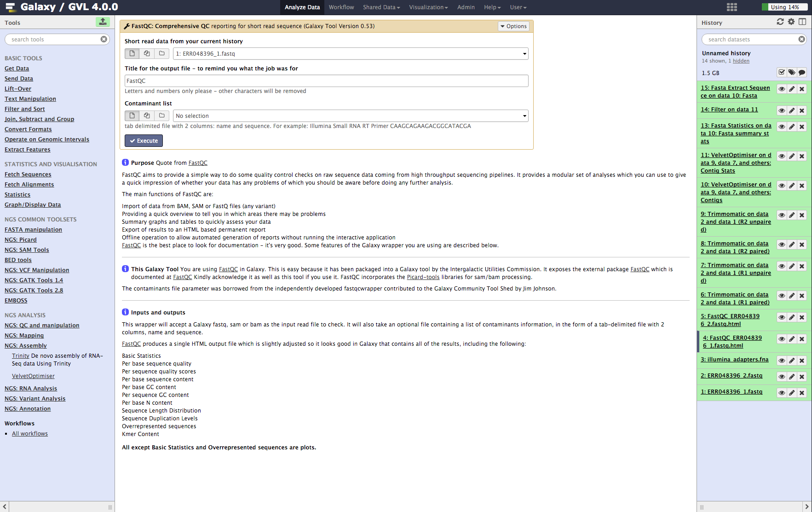
Task: Open the apps grid icon in top bar
Action: 732,7
